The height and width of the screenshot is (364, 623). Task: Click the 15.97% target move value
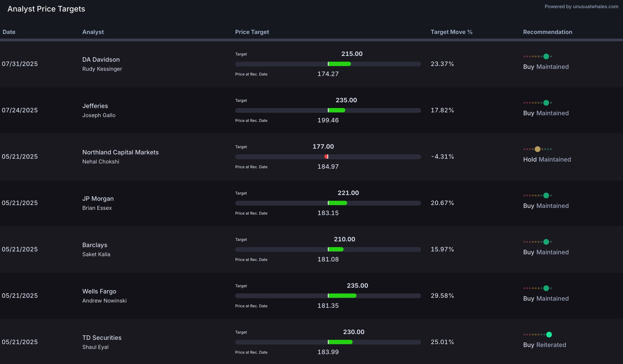tap(442, 249)
